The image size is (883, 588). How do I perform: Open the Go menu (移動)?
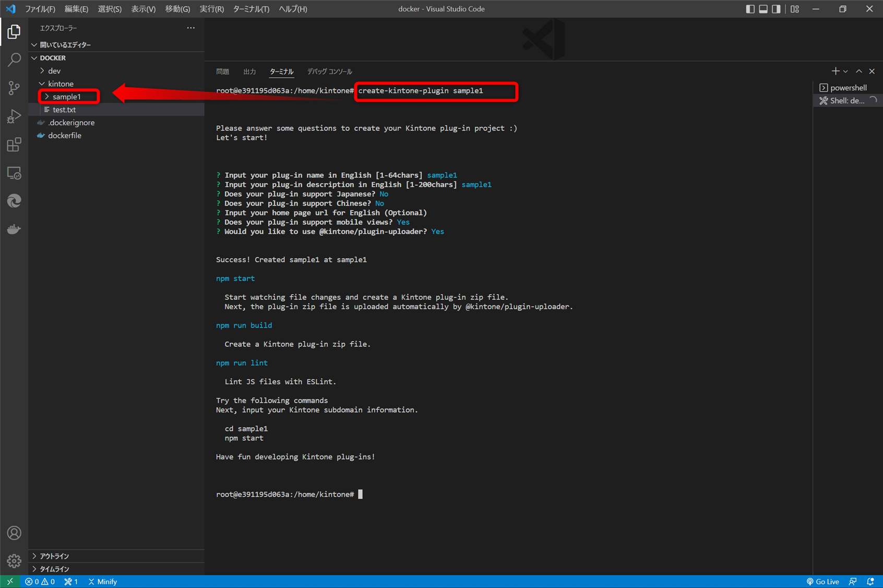tap(177, 9)
